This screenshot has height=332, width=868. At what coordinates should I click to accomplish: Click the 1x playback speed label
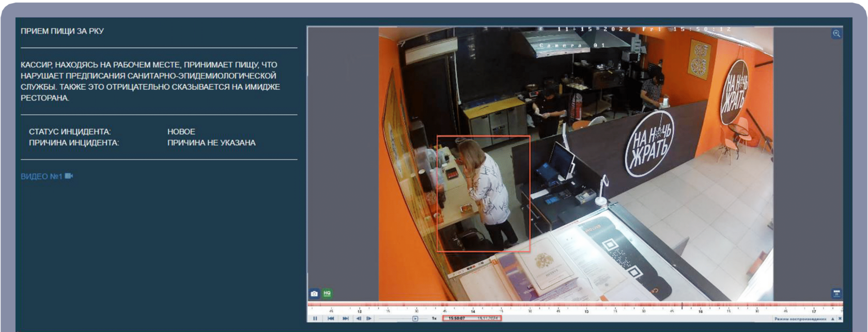coord(434,319)
